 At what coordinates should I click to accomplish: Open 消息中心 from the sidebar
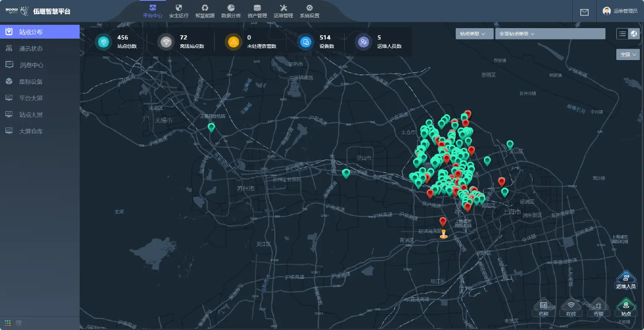(31, 65)
